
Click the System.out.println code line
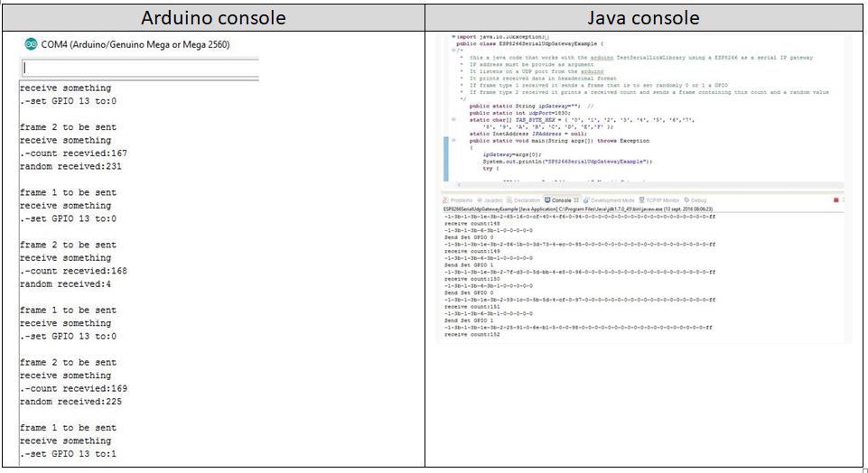(567, 162)
